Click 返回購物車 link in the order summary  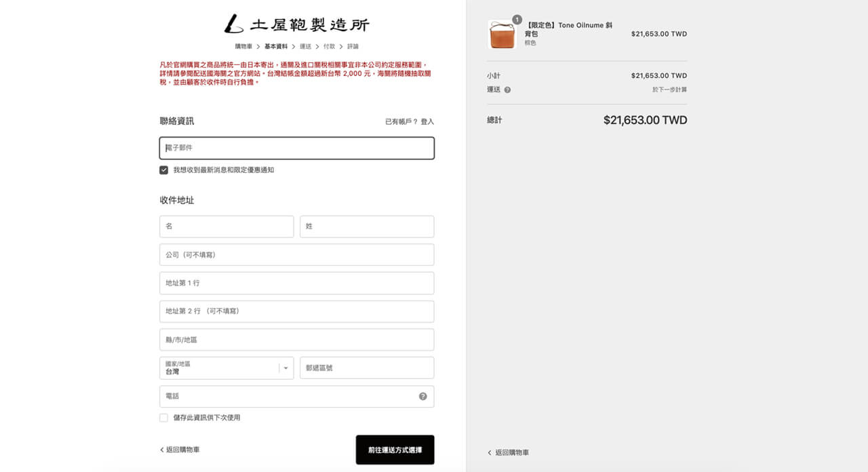coord(512,452)
